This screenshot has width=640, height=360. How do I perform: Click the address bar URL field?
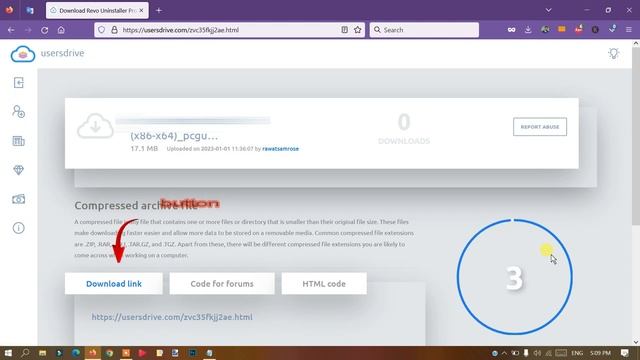click(x=229, y=30)
